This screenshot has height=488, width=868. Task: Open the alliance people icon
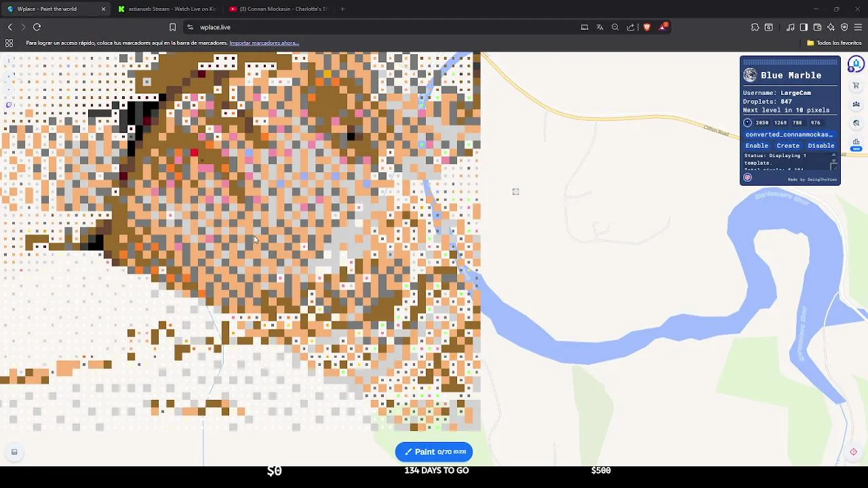(x=856, y=104)
